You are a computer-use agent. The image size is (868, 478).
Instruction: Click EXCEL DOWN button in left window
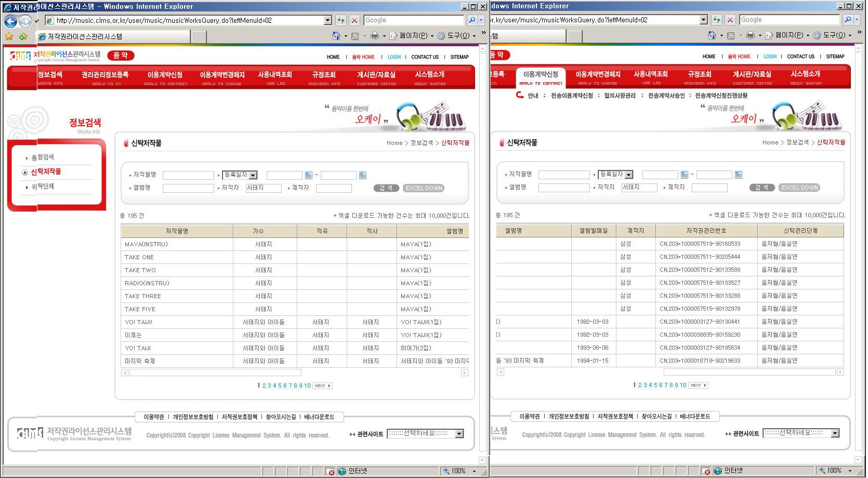tap(424, 188)
